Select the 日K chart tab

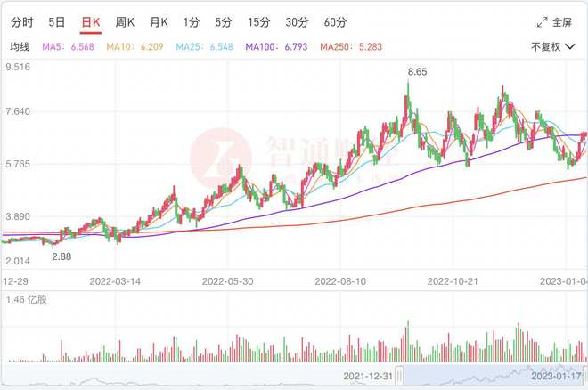pos(91,22)
